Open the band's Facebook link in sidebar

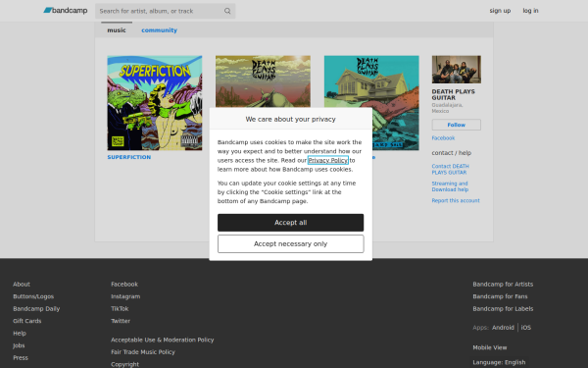pos(443,137)
